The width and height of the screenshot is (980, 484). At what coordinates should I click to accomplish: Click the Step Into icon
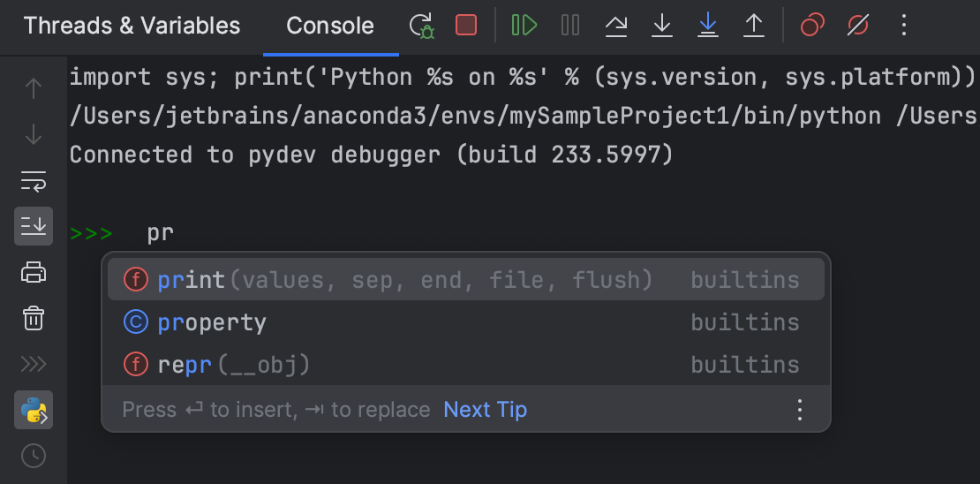[662, 26]
